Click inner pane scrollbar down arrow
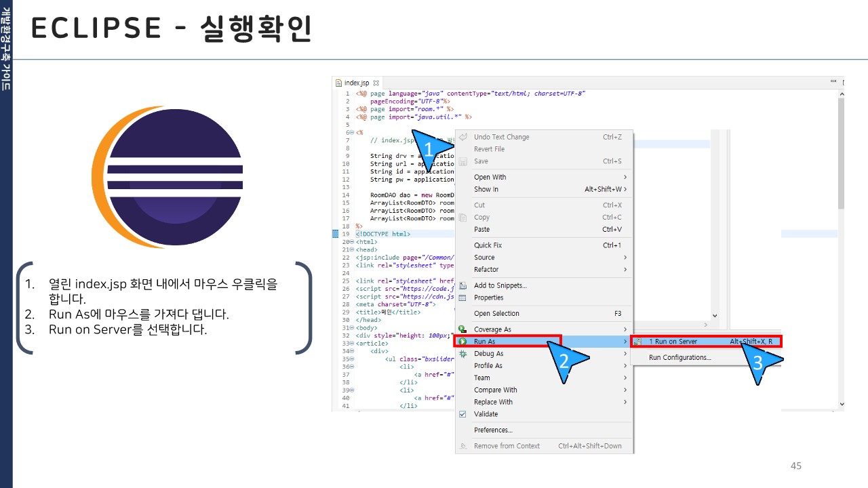This screenshot has width=868, height=488. (x=714, y=316)
